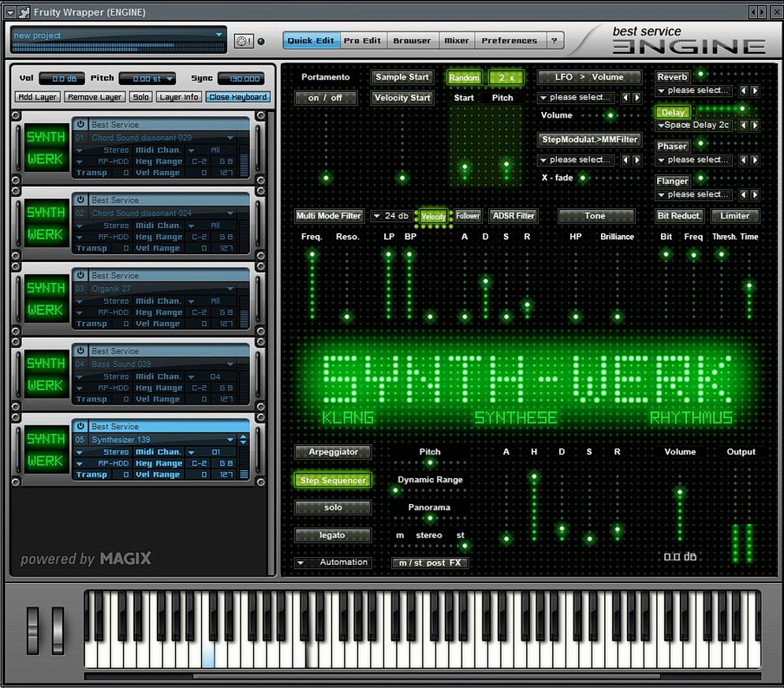Toggle the 2 x button
Viewport: 784px width, 688px height.
point(506,77)
